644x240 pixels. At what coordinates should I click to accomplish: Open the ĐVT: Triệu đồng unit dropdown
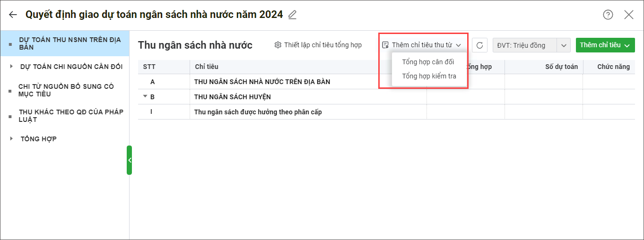pos(563,45)
